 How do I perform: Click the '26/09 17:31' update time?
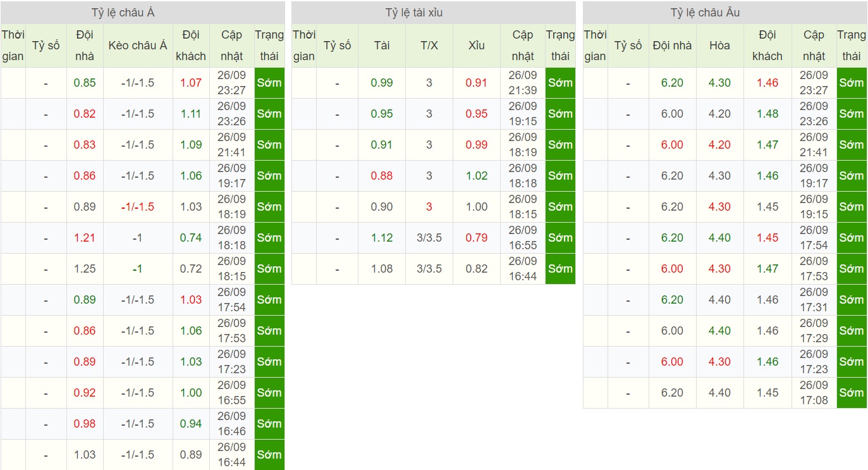pyautogui.click(x=814, y=300)
